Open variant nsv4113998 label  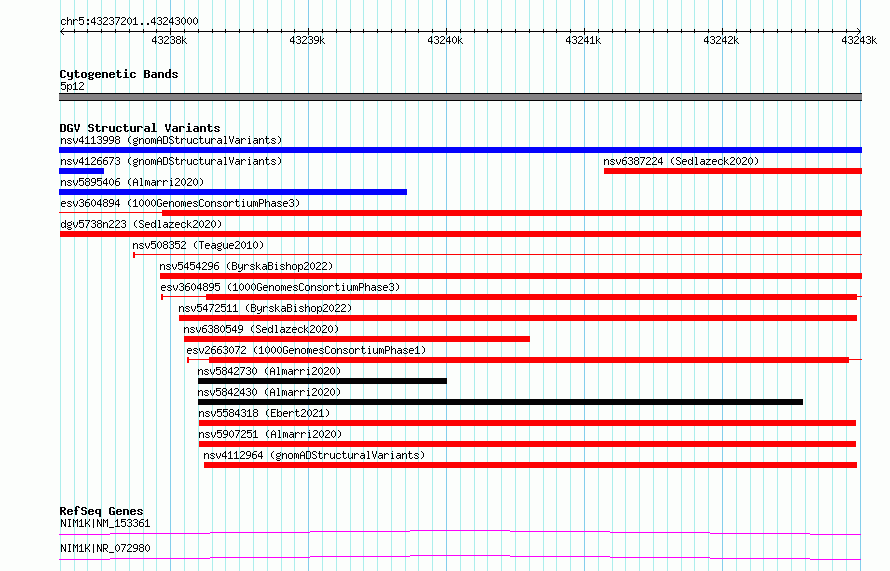pos(171,140)
